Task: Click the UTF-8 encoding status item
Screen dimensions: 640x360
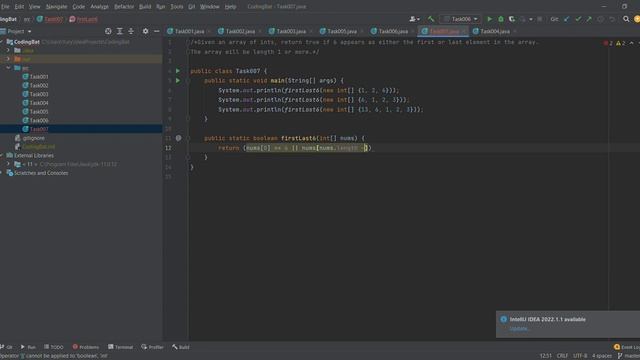Action: 580,356
